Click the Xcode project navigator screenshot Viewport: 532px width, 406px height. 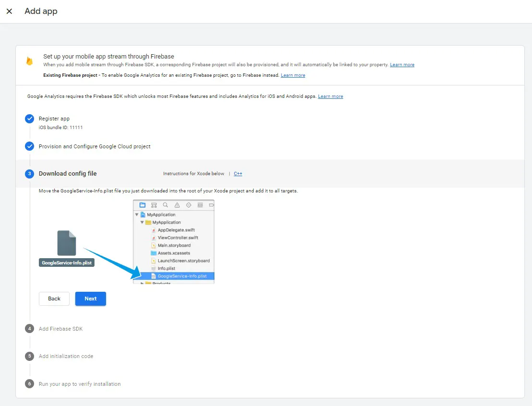tap(174, 242)
